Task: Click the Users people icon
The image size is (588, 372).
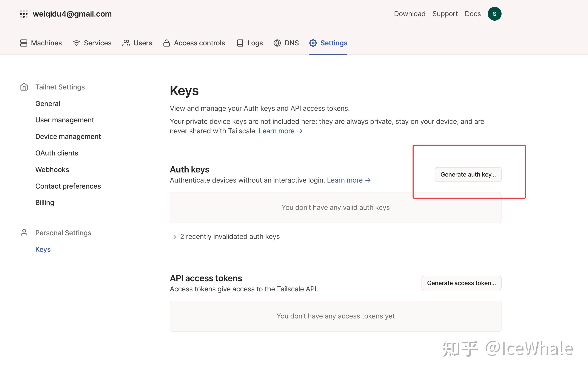Action: click(x=126, y=43)
